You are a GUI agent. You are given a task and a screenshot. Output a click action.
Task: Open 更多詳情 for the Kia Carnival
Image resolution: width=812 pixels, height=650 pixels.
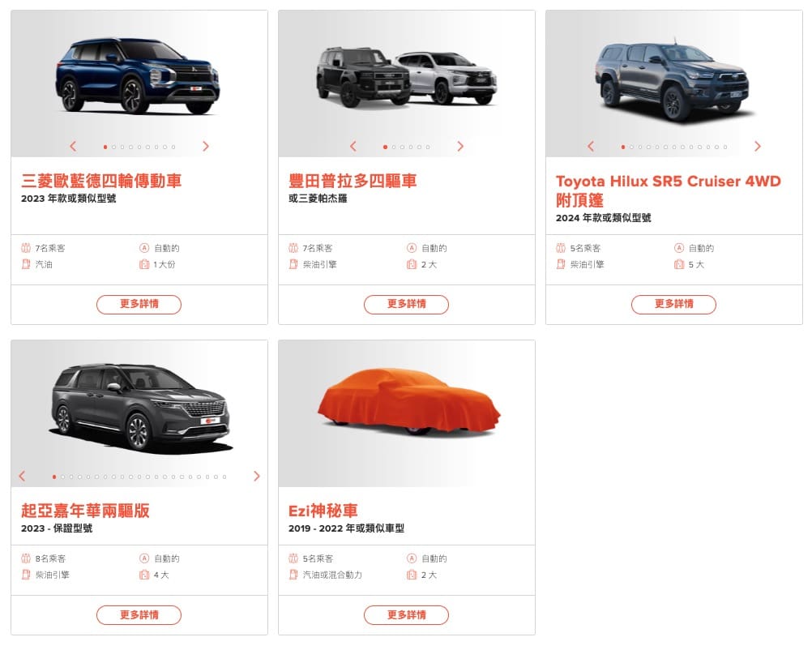click(139, 615)
